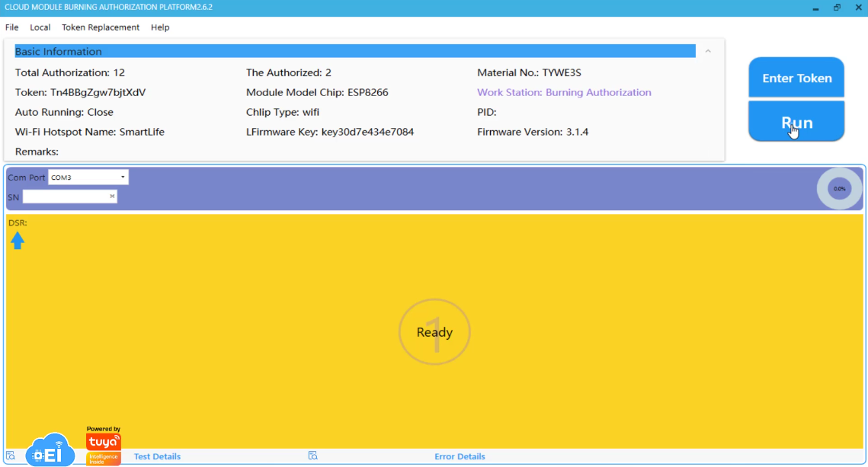Clear the SN field with the x icon
The width and height of the screenshot is (868, 467).
pos(112,197)
